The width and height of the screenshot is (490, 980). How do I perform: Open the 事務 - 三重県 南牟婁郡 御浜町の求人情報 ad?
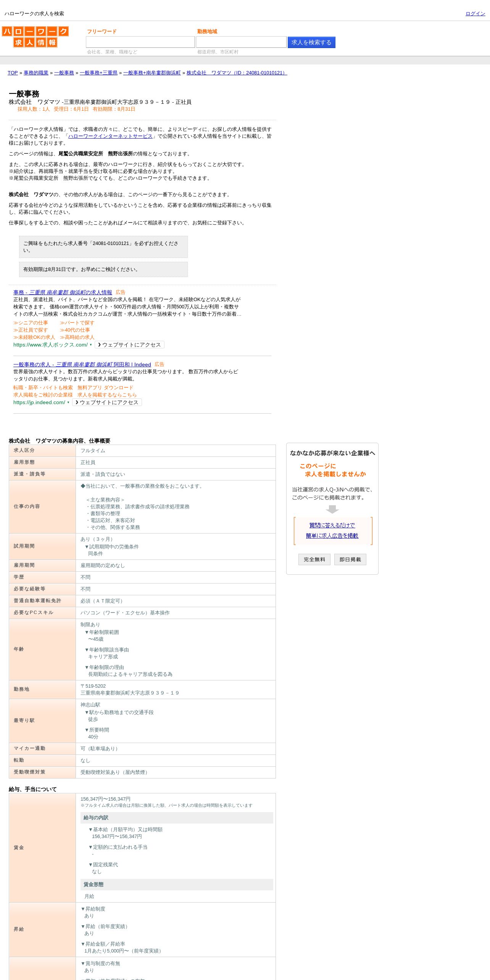point(63,292)
